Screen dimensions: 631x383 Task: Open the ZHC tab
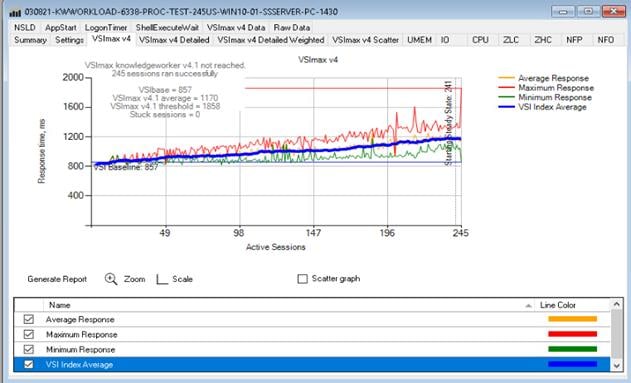tap(543, 40)
